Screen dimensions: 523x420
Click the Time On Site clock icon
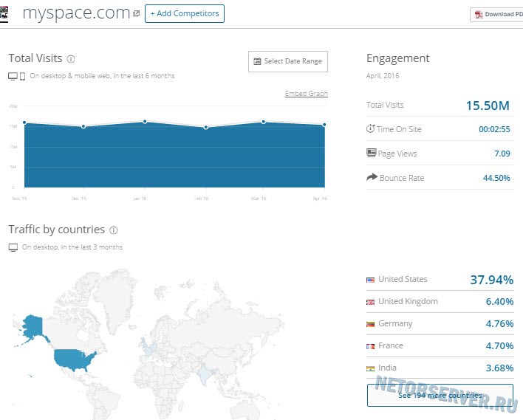pos(370,128)
